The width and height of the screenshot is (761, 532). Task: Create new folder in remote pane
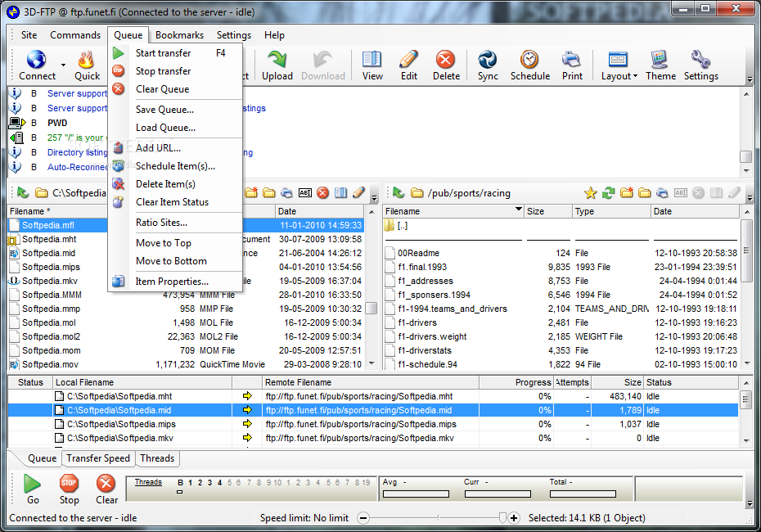tap(627, 192)
